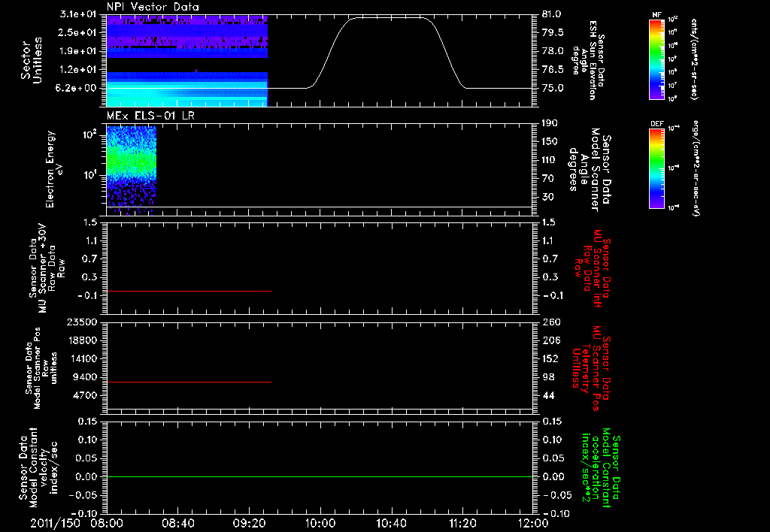Click the Sector Unitless axis label
This screenshot has width=770, height=532.
(x=32, y=60)
